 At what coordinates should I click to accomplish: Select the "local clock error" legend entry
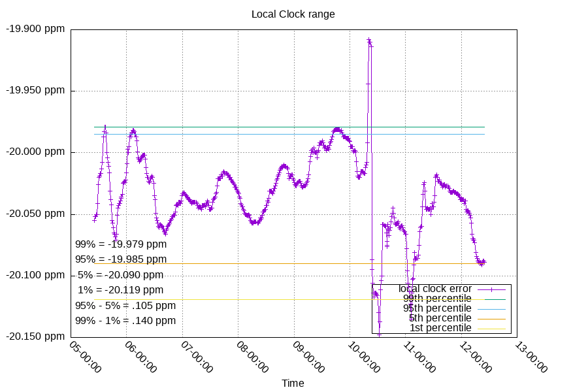click(435, 289)
